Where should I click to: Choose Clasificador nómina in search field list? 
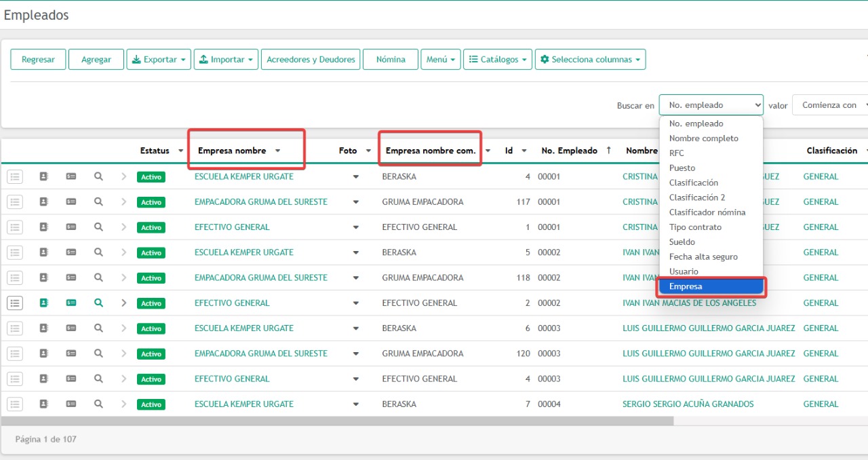pos(711,212)
